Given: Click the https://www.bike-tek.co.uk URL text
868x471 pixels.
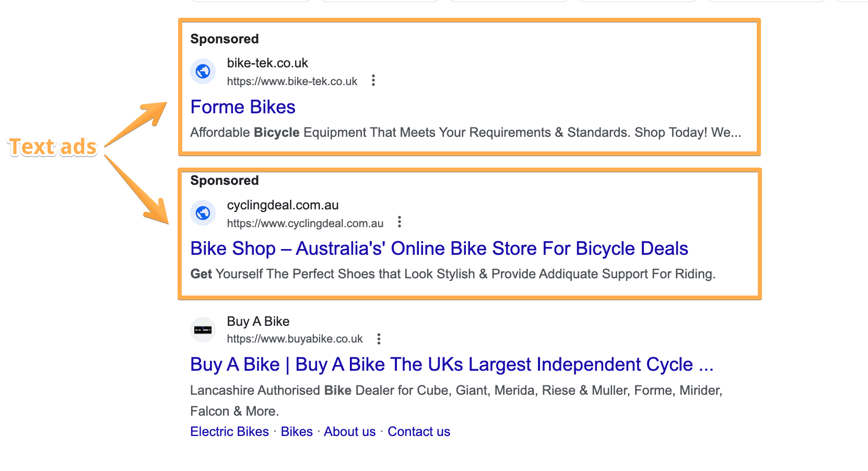Looking at the screenshot, I should tap(291, 81).
